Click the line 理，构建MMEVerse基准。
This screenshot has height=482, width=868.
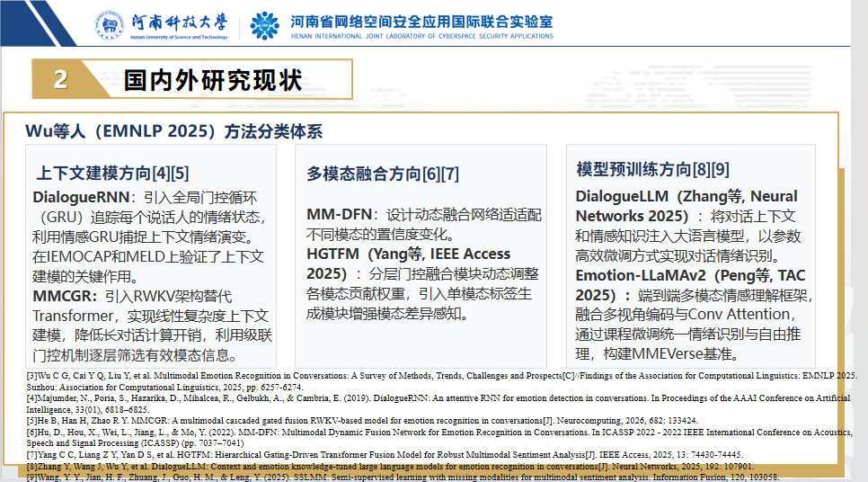click(659, 353)
